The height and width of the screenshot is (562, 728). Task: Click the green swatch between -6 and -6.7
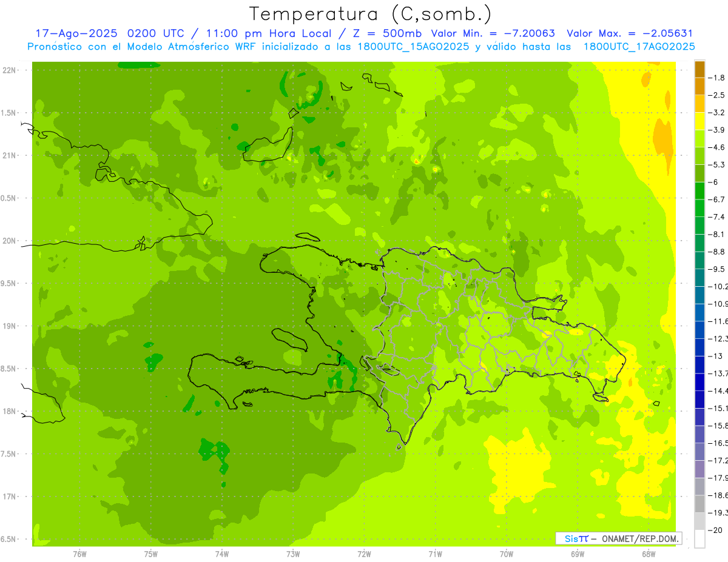click(699, 191)
